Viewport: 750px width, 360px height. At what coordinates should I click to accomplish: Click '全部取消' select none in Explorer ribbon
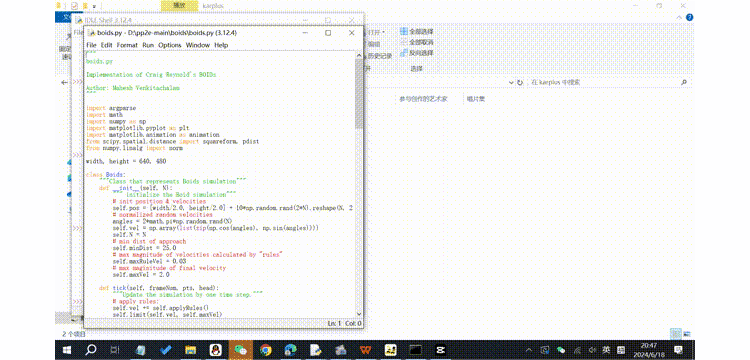[x=417, y=42]
